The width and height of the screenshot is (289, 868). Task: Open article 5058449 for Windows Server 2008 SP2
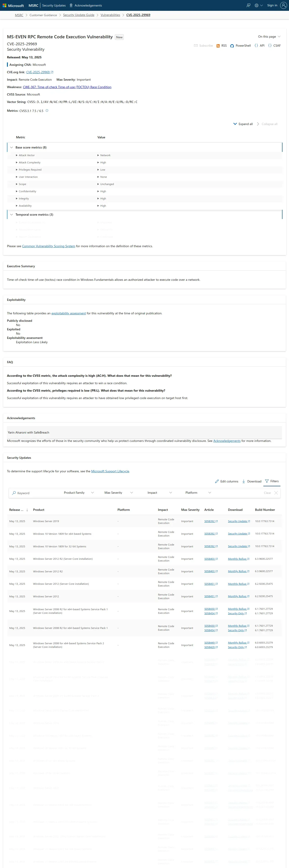pyautogui.click(x=211, y=643)
